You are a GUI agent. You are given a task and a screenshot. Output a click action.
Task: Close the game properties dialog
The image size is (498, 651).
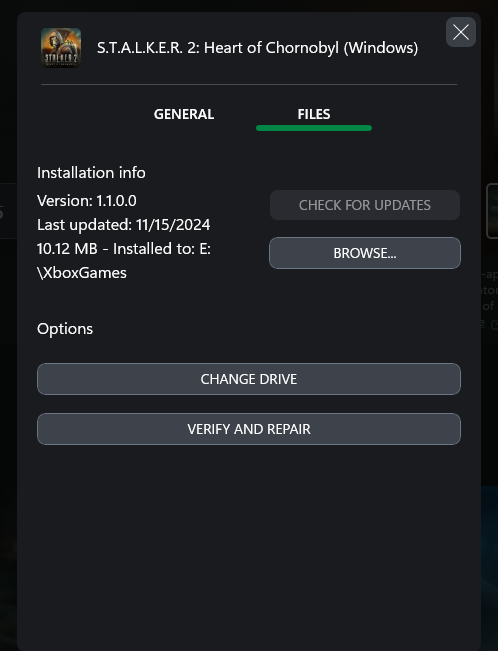pyautogui.click(x=461, y=32)
